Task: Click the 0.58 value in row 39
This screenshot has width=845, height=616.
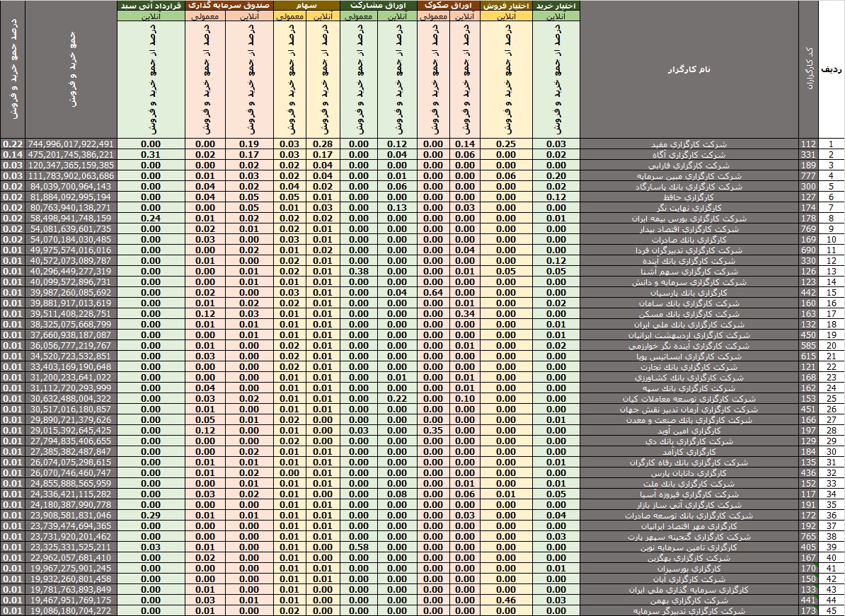Action: point(359,547)
